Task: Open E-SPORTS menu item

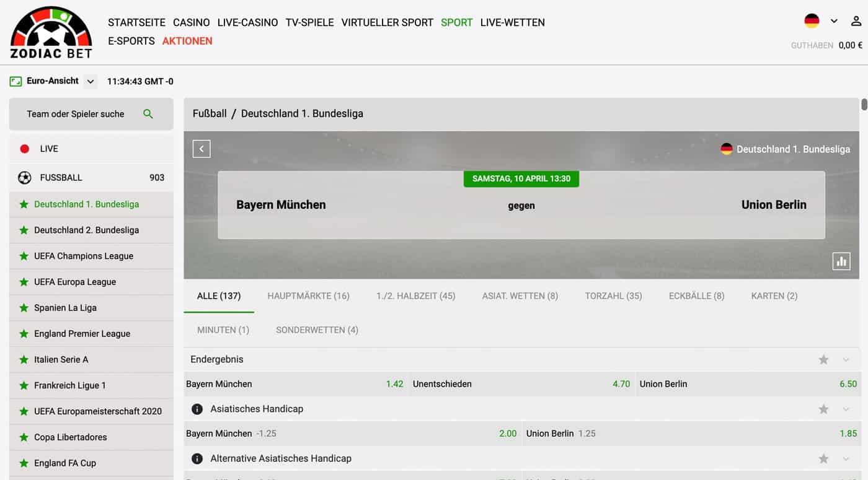Action: coord(131,41)
